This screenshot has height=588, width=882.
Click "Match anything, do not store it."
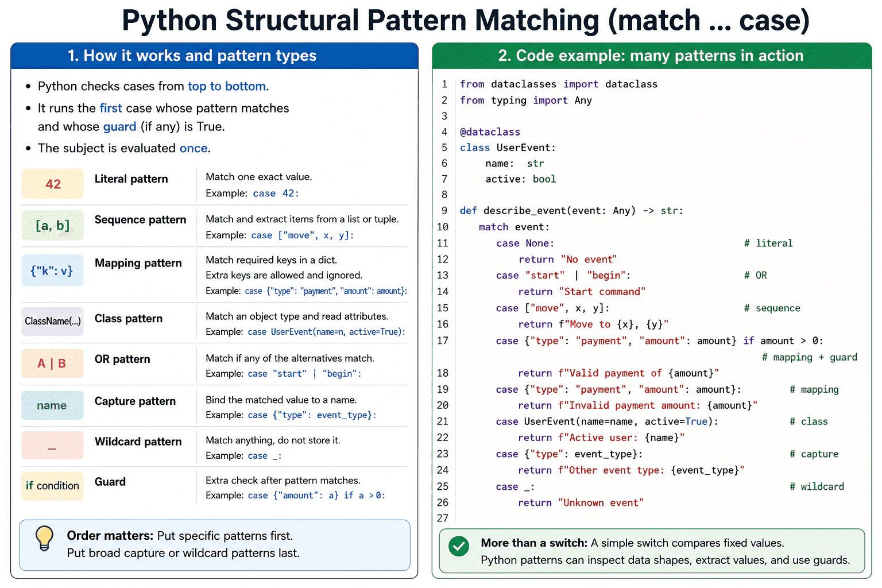point(273,440)
